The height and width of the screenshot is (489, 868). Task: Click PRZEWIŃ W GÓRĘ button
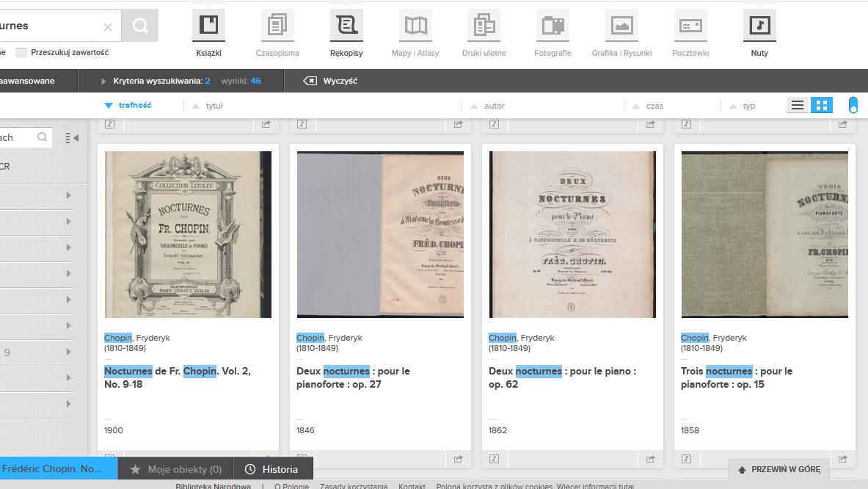[779, 470]
